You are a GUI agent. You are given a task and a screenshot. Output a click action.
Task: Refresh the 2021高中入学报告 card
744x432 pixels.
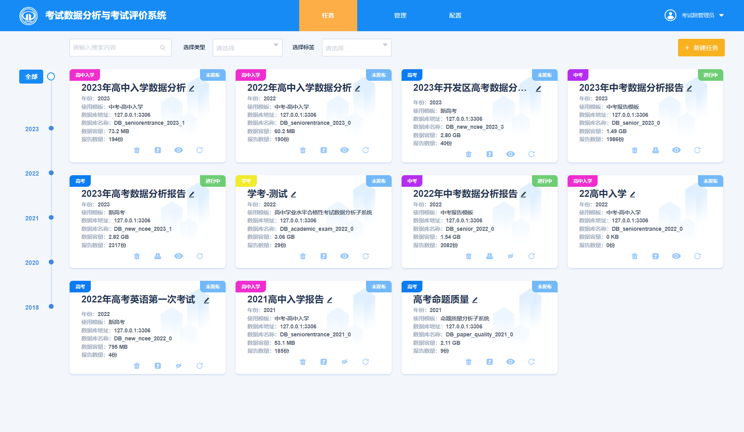point(365,362)
